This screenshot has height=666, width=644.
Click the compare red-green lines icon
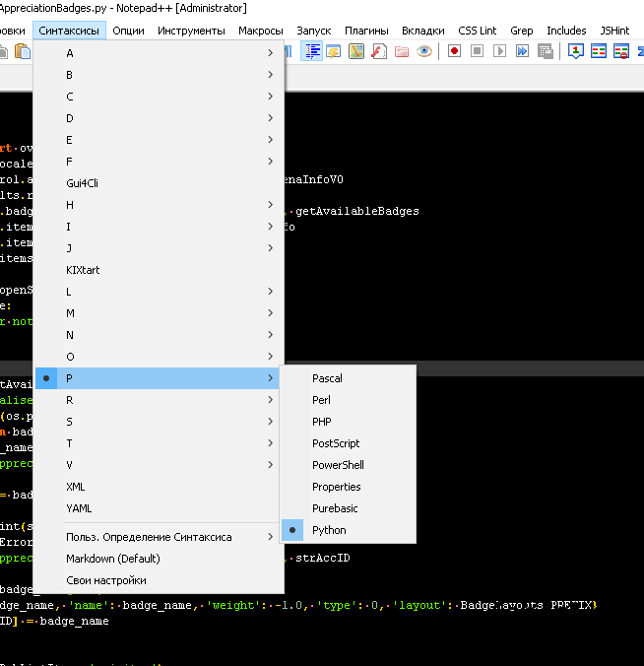[598, 51]
